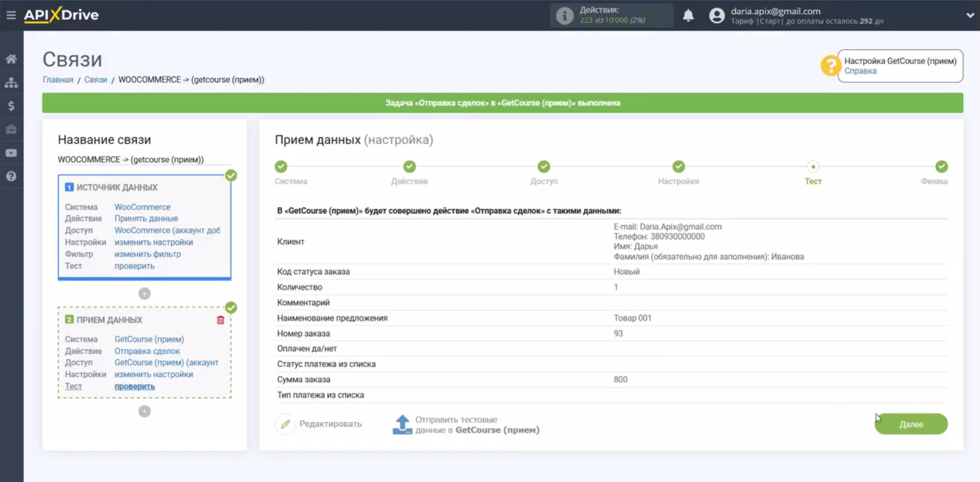Select the Товар 001 value
Screen dimensions: 980x482
(632, 318)
